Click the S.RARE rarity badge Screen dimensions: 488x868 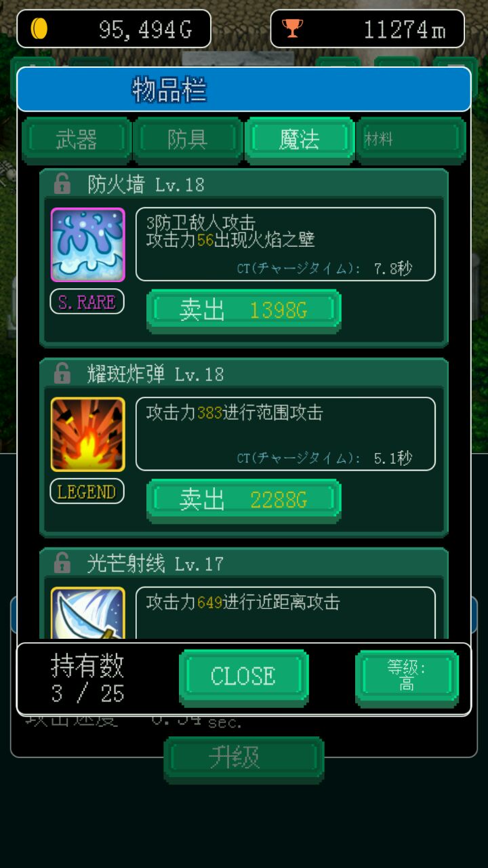(x=87, y=302)
